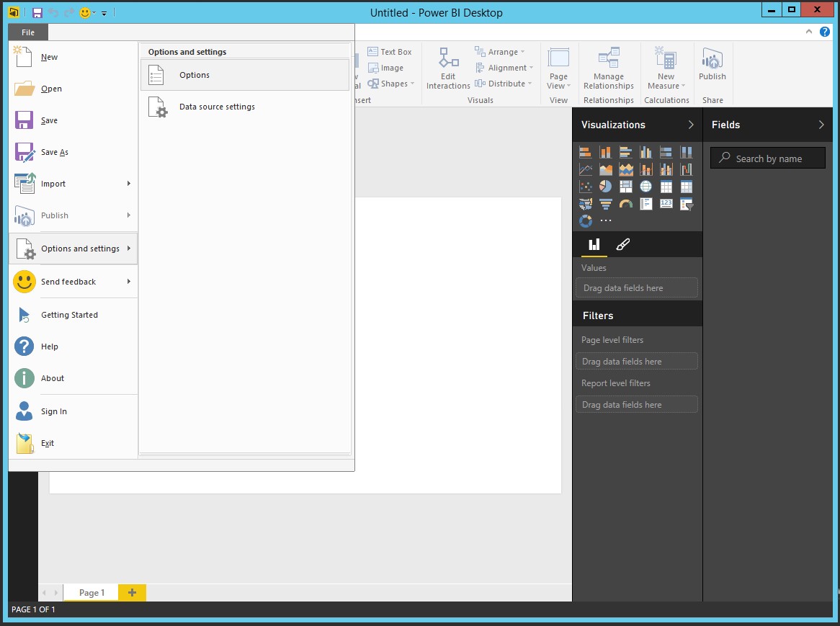
Task: Open Options under Options and settings
Action: [245, 75]
